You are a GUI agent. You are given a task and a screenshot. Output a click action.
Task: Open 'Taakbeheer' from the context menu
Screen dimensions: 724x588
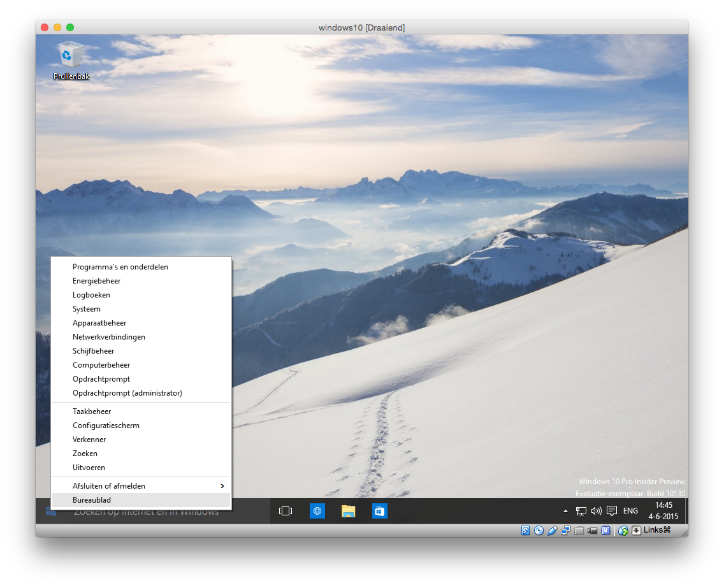tap(92, 412)
